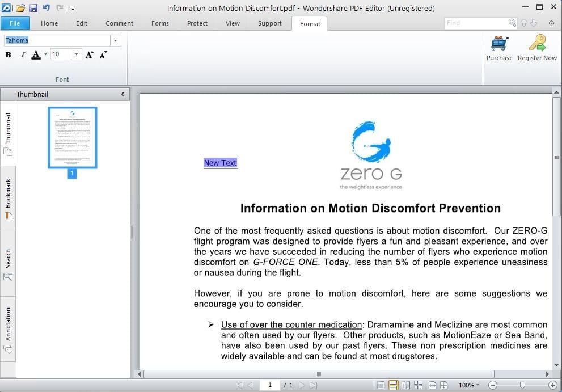Open a file with the folder icon

point(20,7)
